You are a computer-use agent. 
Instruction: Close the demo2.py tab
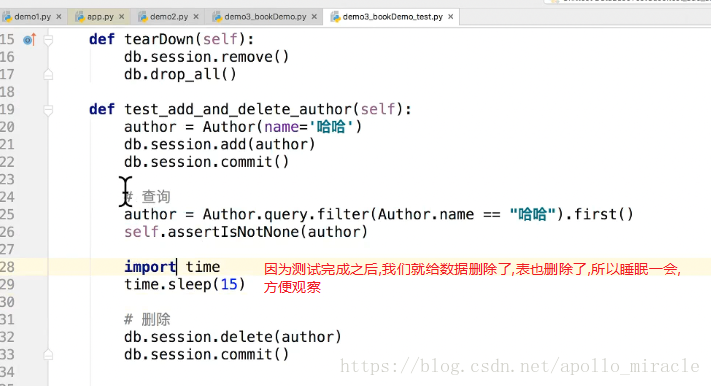196,17
